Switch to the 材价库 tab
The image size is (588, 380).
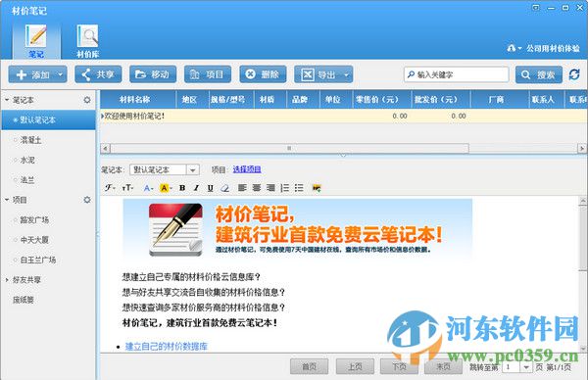[x=88, y=41]
